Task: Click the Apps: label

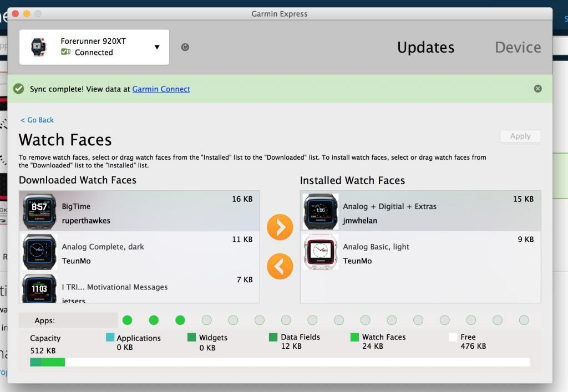Action: point(44,320)
